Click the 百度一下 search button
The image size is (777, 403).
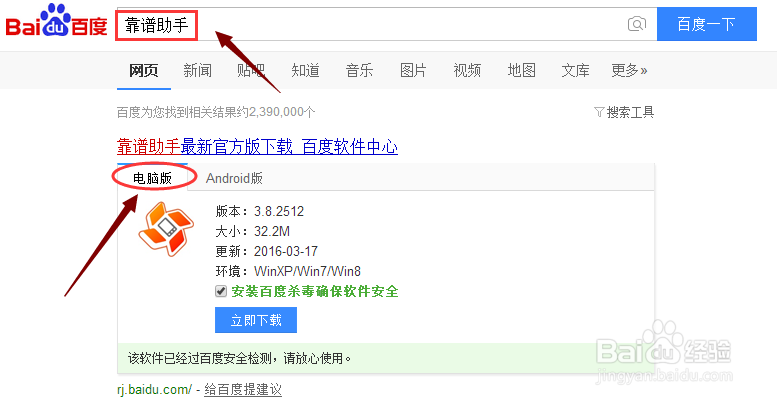(707, 24)
